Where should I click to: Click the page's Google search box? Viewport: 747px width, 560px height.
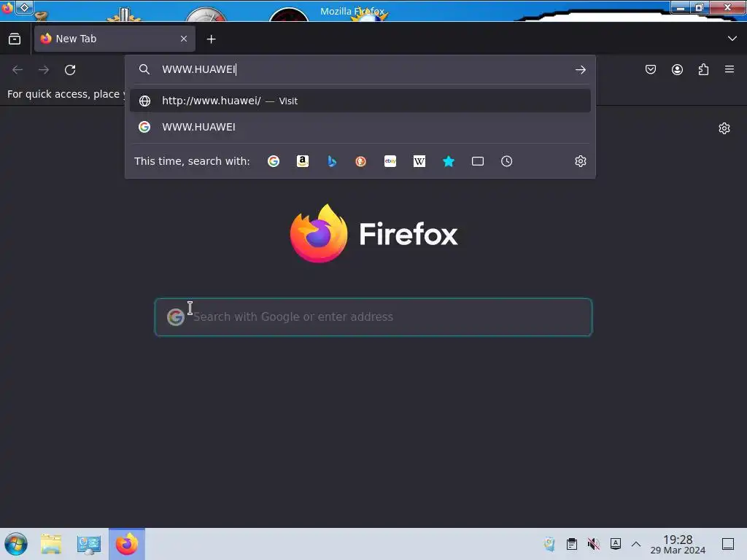tap(373, 317)
